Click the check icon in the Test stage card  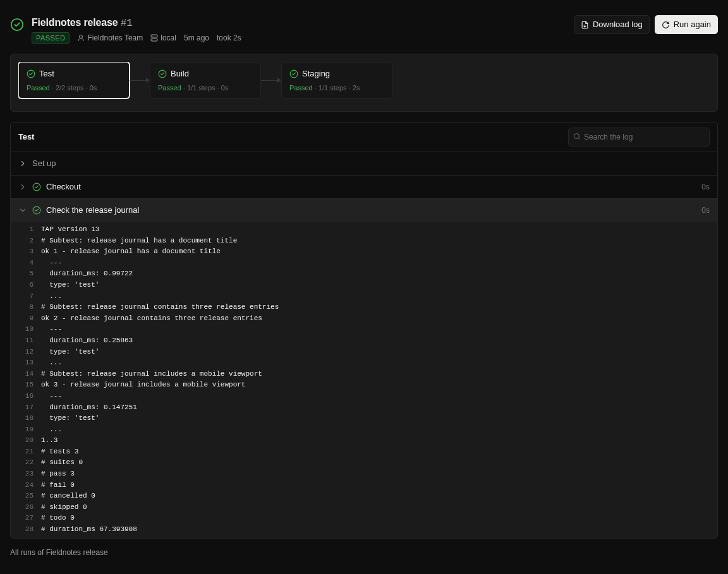point(31,74)
